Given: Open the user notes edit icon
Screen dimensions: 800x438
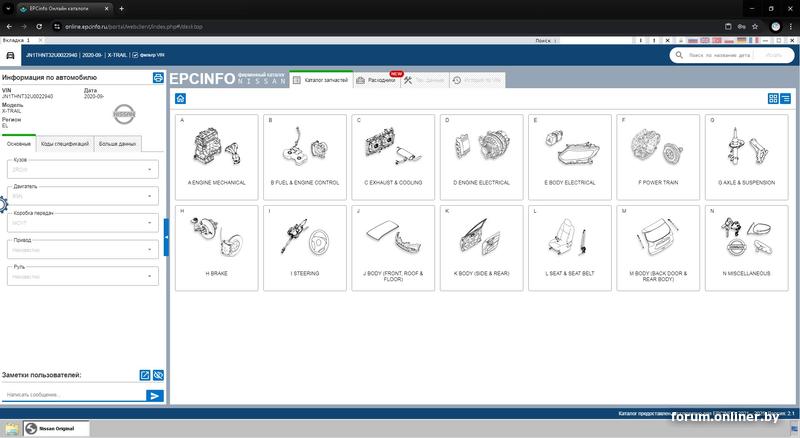Looking at the screenshot, I should click(x=145, y=375).
